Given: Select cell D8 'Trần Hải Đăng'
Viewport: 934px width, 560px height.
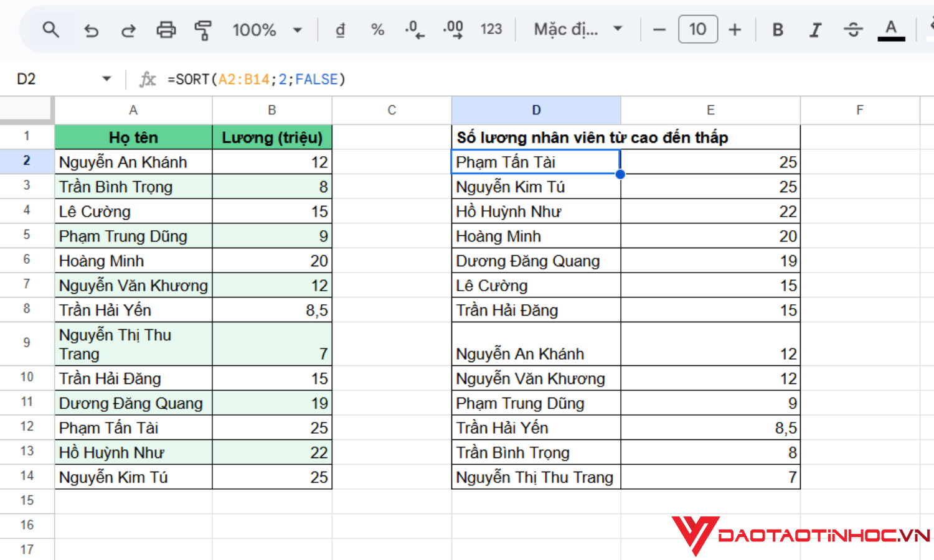Looking at the screenshot, I should click(536, 310).
